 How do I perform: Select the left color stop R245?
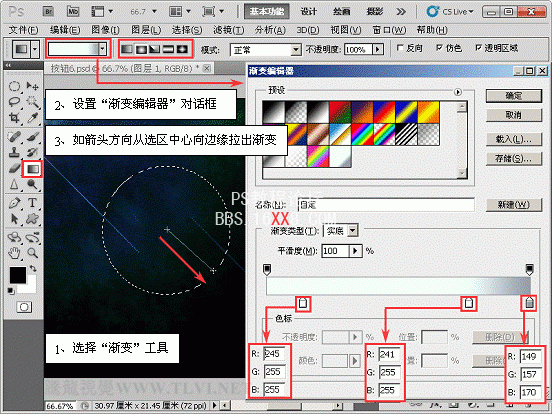click(x=303, y=303)
